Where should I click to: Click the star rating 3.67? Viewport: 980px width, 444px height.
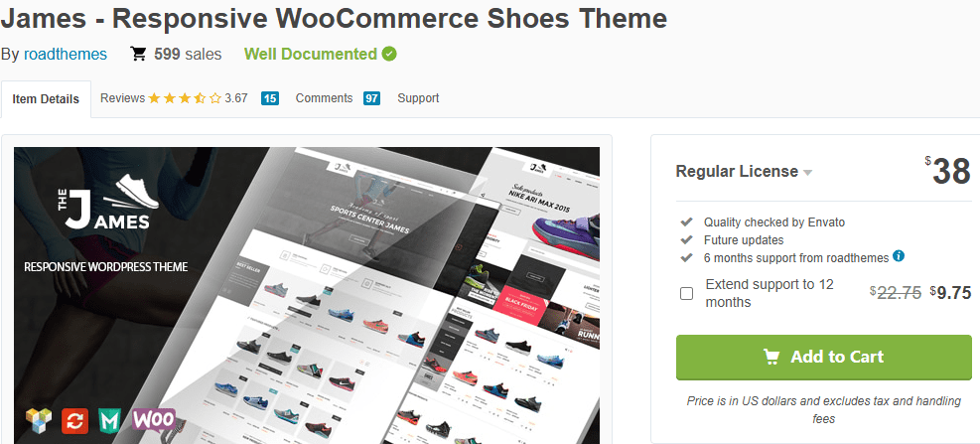[x=198, y=98]
